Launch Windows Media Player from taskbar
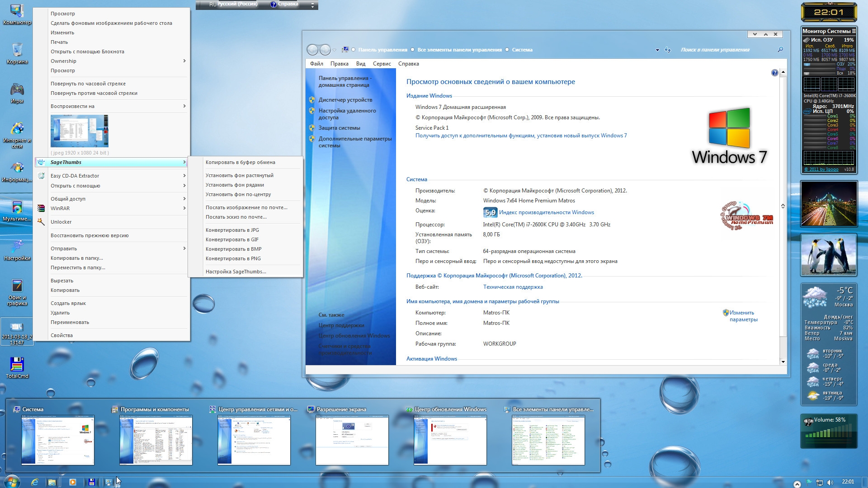Image resolution: width=868 pixels, height=488 pixels. tap(72, 482)
